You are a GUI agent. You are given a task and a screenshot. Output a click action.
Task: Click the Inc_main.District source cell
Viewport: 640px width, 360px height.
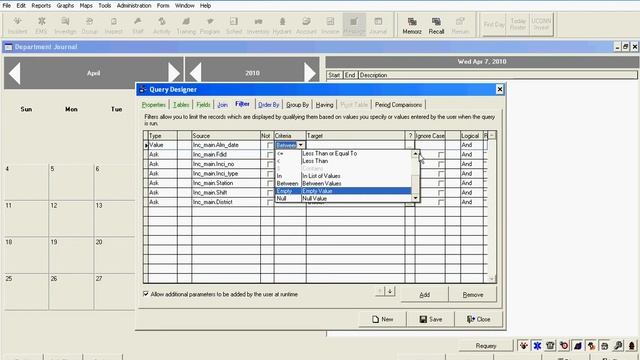coord(226,202)
